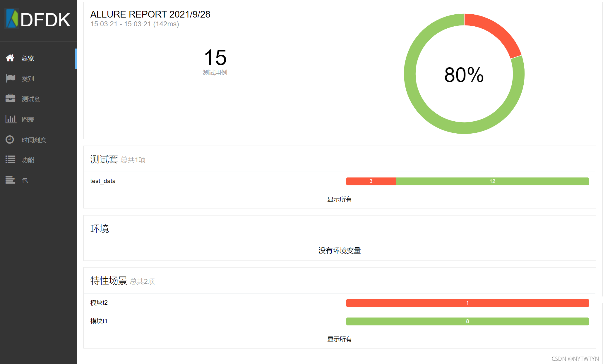Click the DFDK logo icon
Viewport: 603px width, 364px height.
tap(12, 19)
